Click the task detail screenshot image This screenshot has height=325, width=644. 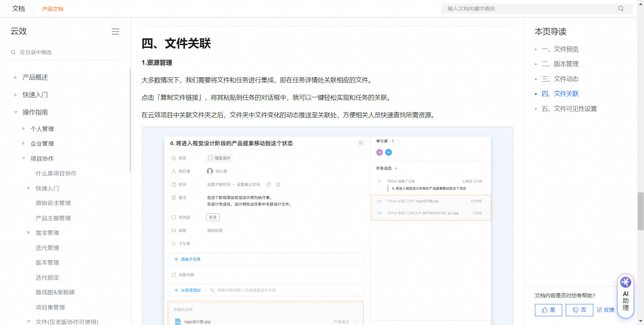pyautogui.click(x=328, y=226)
